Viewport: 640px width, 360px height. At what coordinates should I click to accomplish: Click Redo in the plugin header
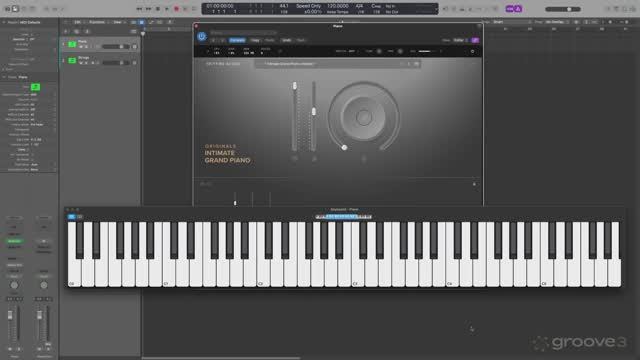[x=301, y=40]
